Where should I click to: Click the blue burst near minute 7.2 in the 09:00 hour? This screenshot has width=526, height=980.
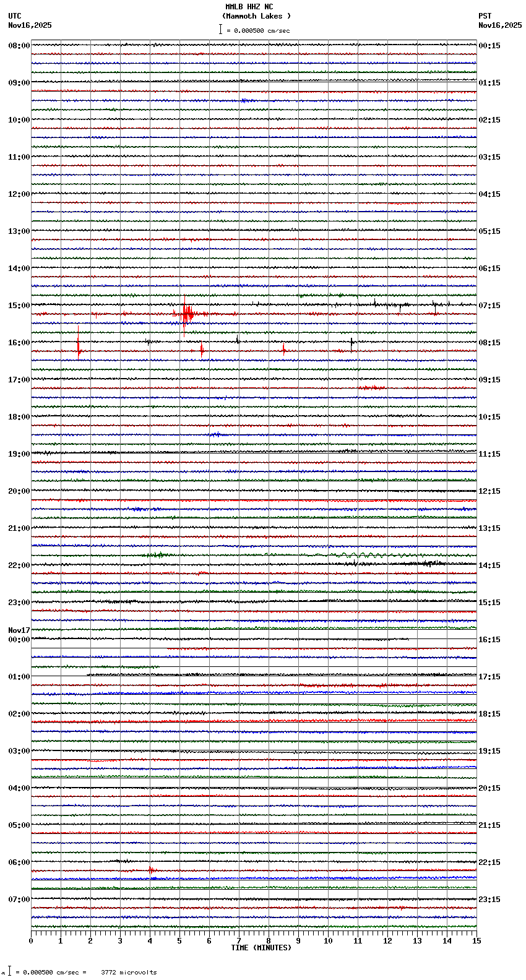point(245,100)
